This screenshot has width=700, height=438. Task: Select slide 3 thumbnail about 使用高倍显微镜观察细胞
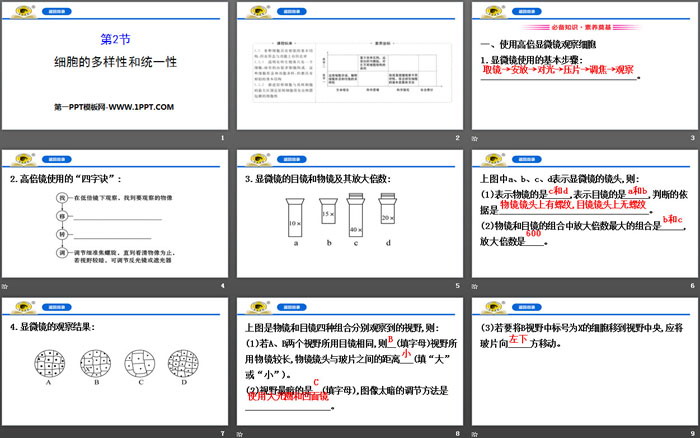tap(585, 66)
